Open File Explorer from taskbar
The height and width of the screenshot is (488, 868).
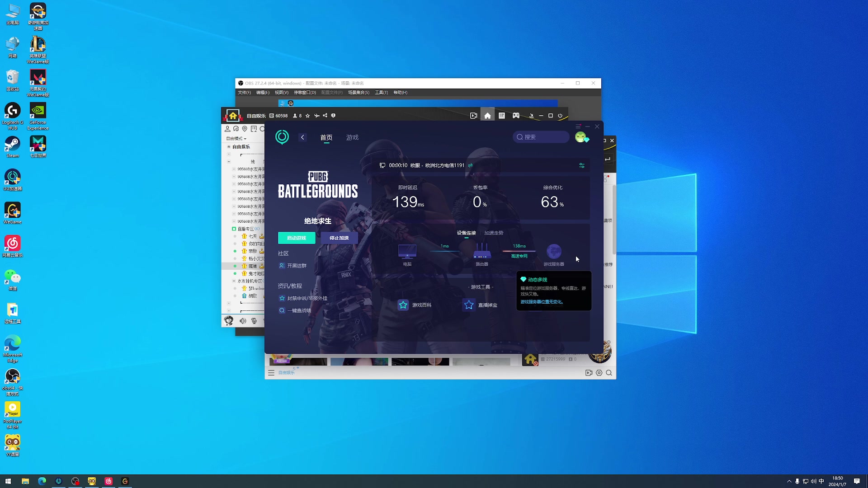[x=25, y=481]
